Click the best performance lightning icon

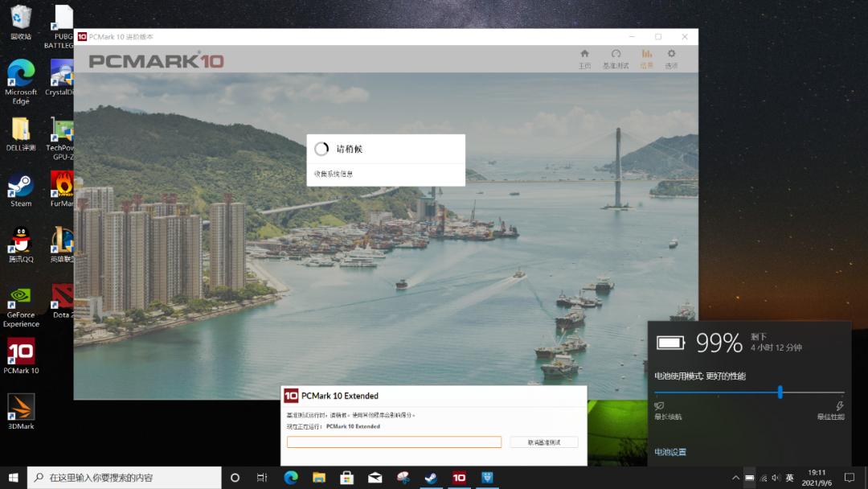(x=840, y=406)
